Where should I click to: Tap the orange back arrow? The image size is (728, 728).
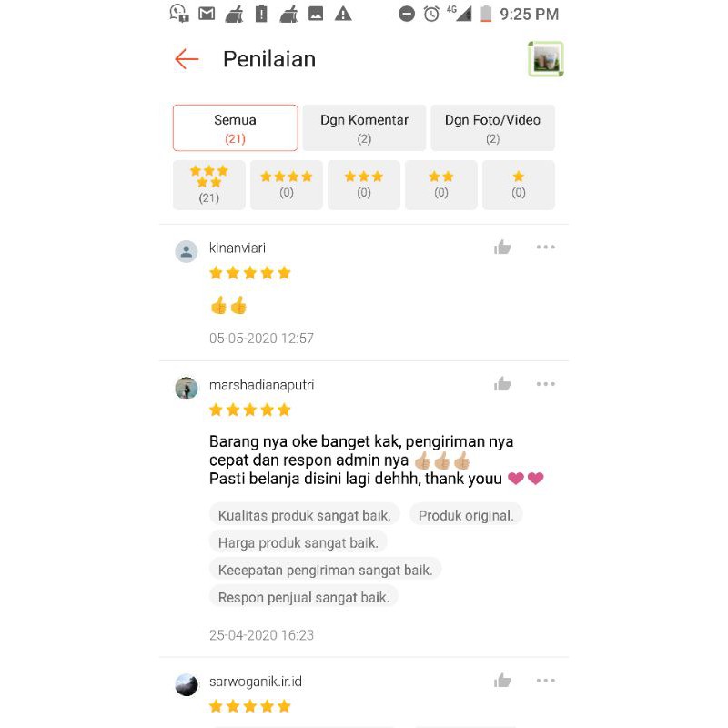[187, 59]
